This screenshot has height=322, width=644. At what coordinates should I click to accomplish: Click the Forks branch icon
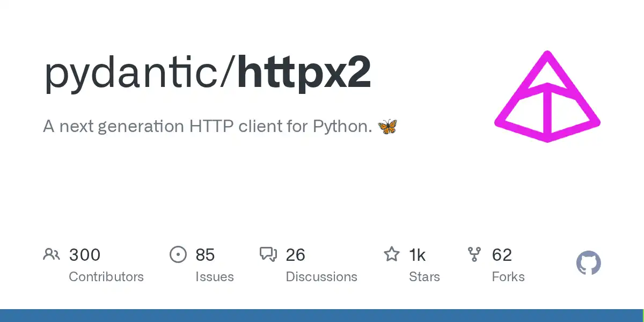tap(474, 254)
